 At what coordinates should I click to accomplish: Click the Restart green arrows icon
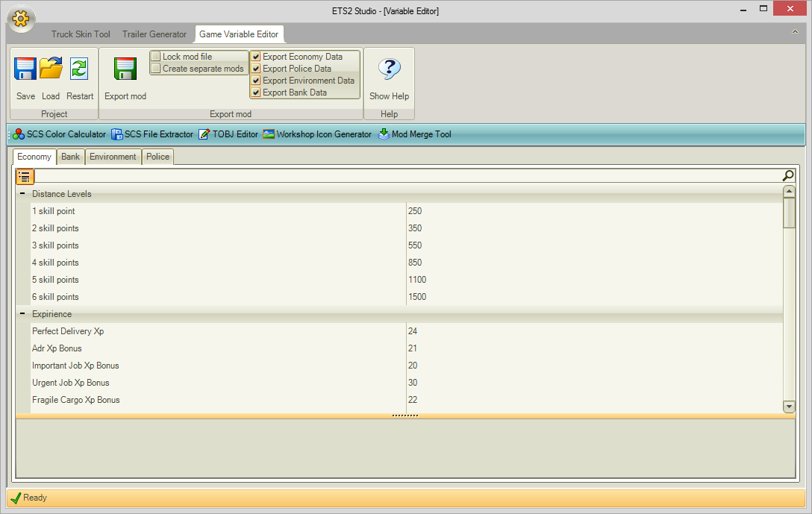point(79,69)
